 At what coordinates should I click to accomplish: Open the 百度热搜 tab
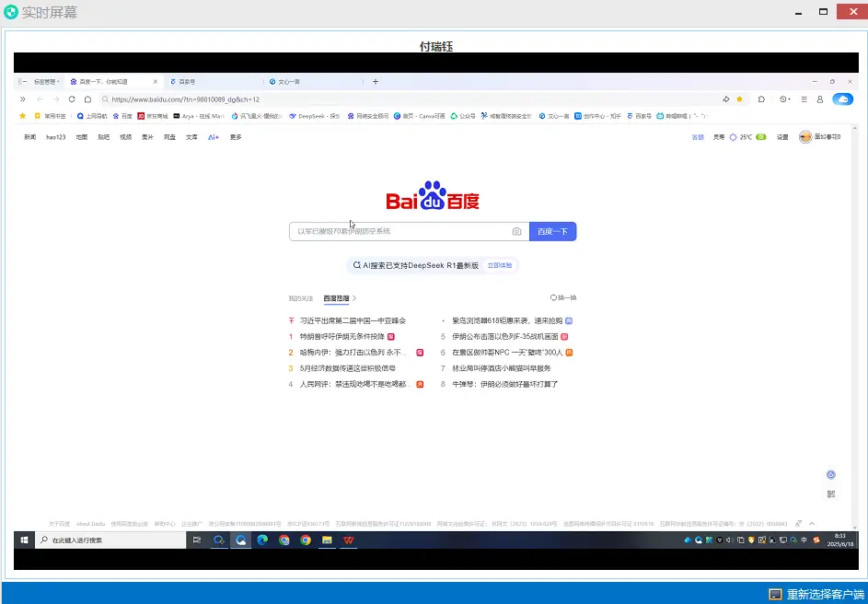[x=337, y=298]
